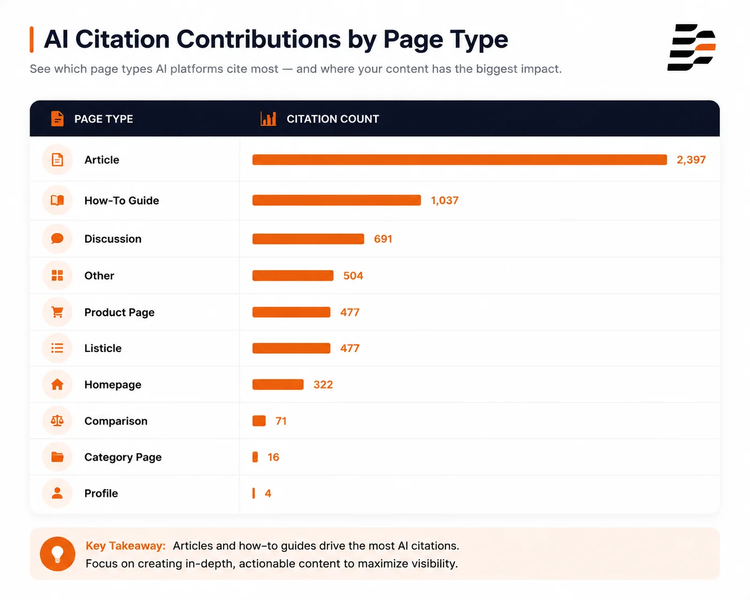Click the bar chart icon in header
750x600 pixels.
tap(268, 119)
